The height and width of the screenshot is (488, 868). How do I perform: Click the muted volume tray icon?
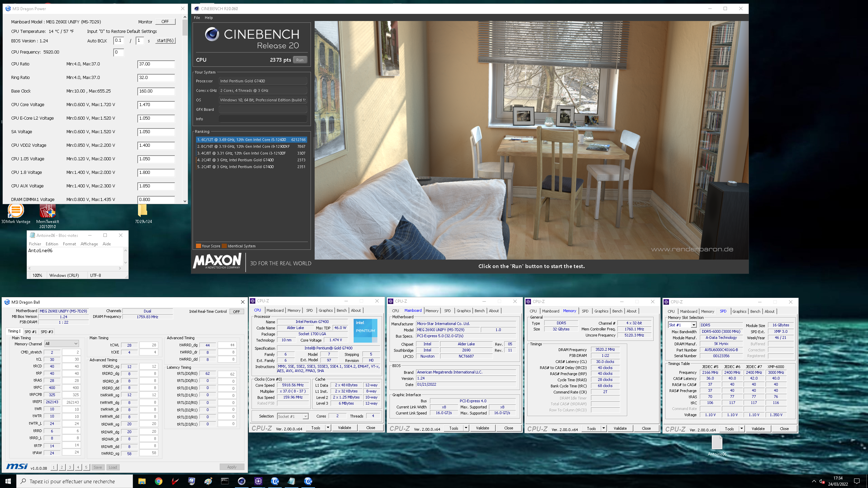822,481
